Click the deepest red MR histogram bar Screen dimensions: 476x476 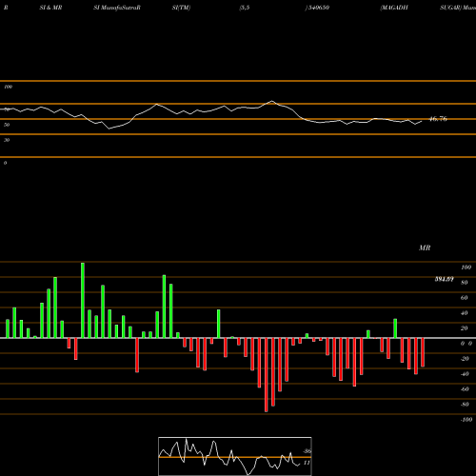267,375
